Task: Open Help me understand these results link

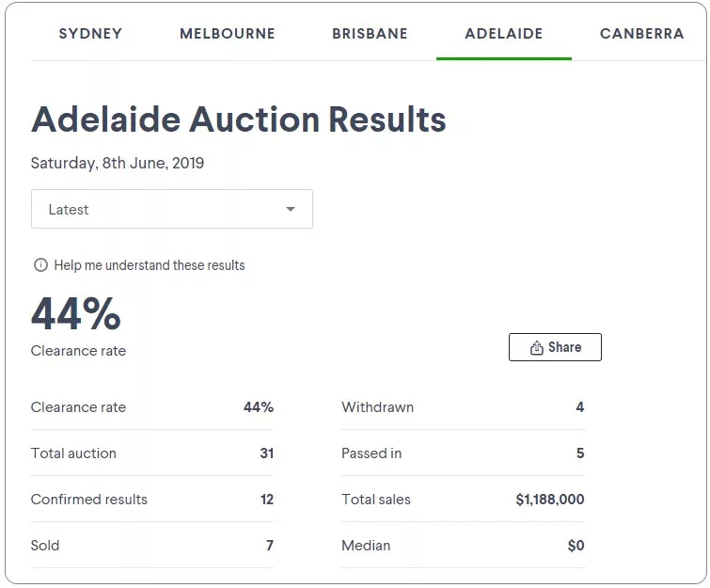Action: point(150,265)
